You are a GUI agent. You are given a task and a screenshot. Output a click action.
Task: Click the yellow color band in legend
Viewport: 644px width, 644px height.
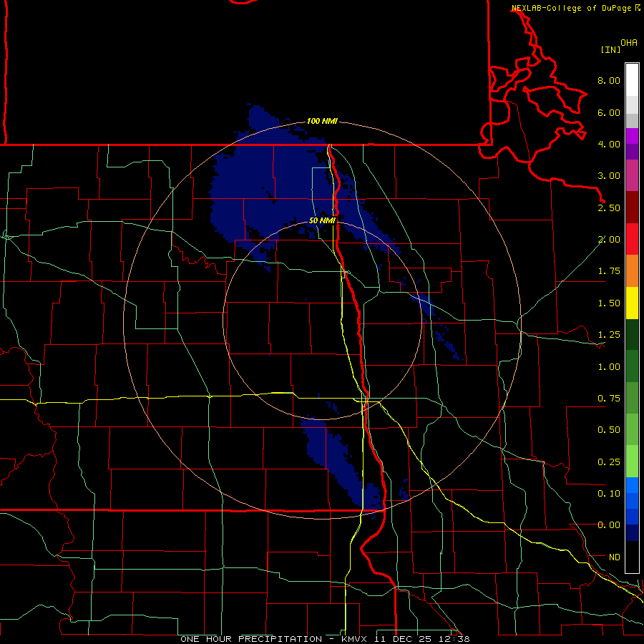coord(632,303)
